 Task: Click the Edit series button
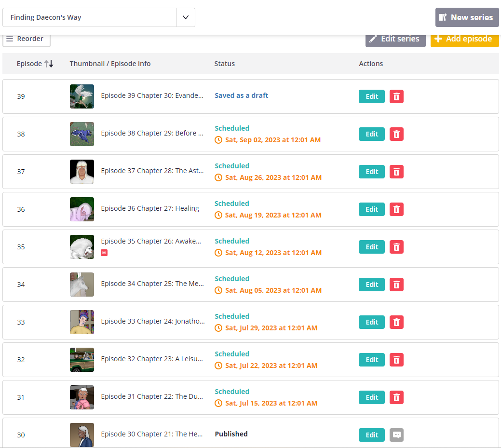point(395,39)
